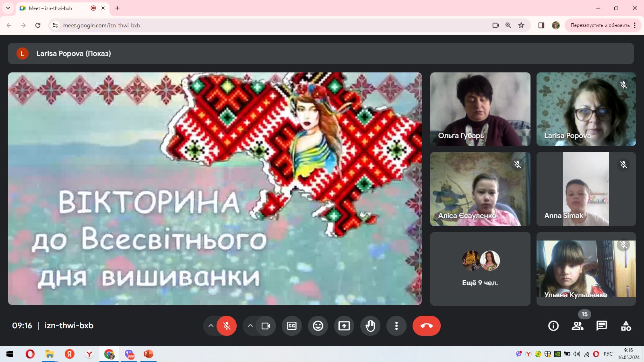Open the emoji reactions button

click(318, 326)
